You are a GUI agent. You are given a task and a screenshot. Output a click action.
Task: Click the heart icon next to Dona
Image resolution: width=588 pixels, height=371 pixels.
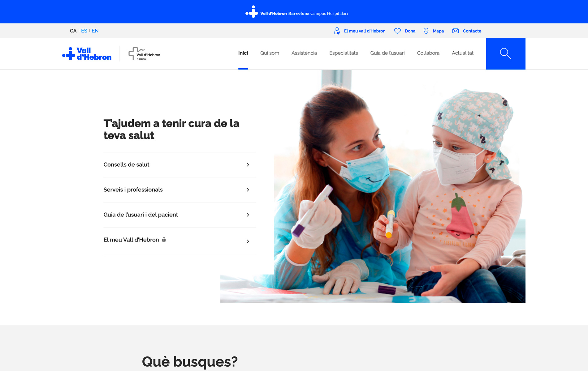397,31
